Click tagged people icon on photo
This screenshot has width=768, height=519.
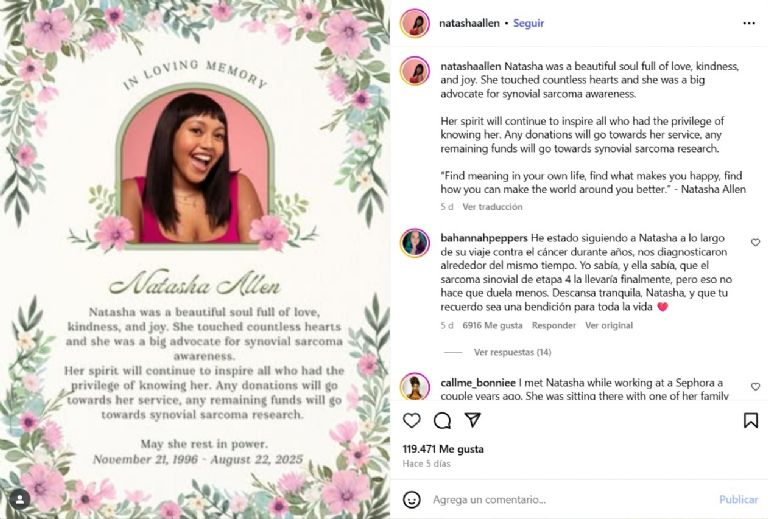coord(19,499)
